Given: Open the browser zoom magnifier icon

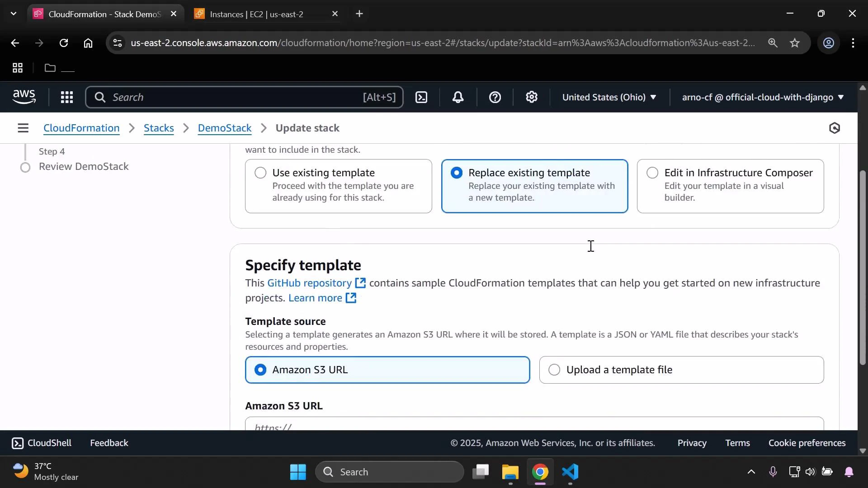Looking at the screenshot, I should click(x=773, y=43).
